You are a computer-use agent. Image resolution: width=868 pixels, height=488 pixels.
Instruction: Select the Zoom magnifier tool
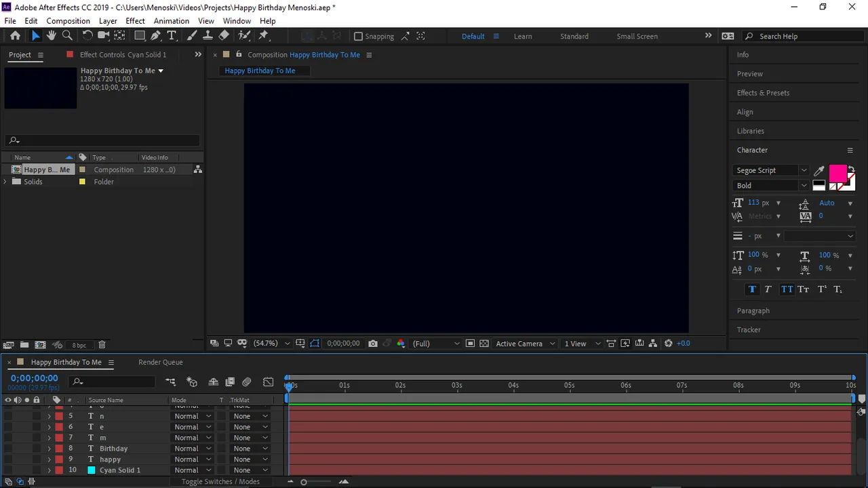tap(67, 36)
